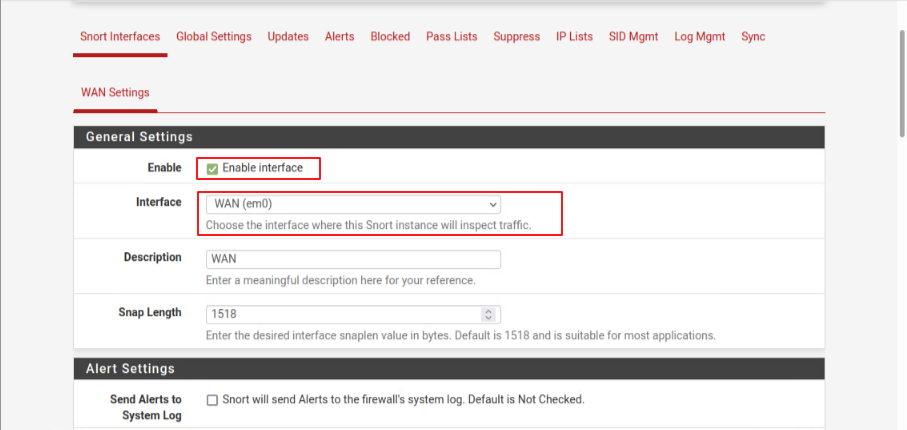907x430 pixels.
Task: Open the SID Mgmt tab
Action: click(x=633, y=37)
